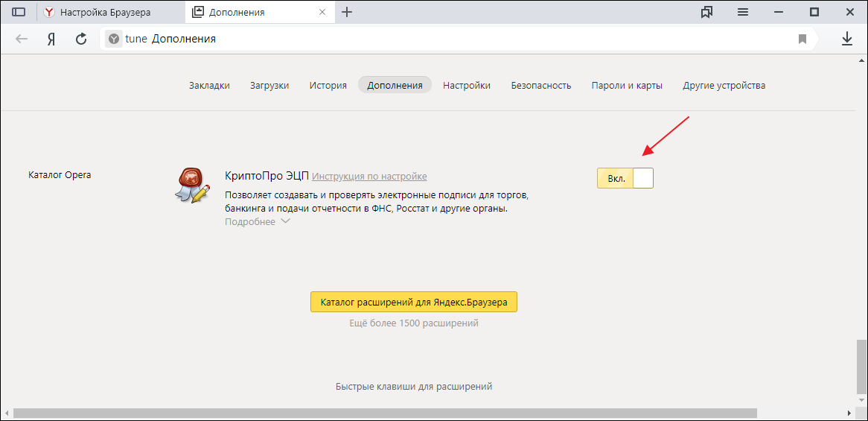Minimize the browser window
The height and width of the screenshot is (421, 868).
point(779,12)
